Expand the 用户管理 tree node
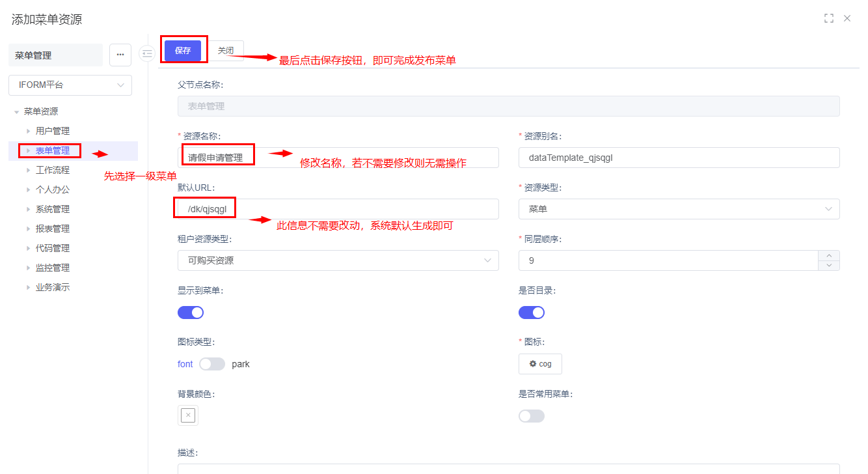The width and height of the screenshot is (868, 474). tap(29, 131)
